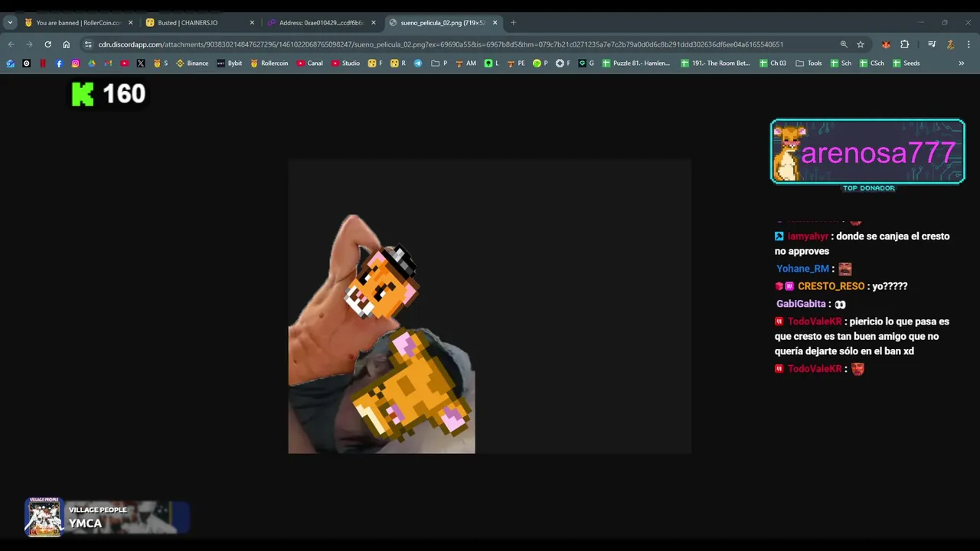Open the 'CSch' sheet bookmark
This screenshot has height=551, width=980.
point(871,64)
